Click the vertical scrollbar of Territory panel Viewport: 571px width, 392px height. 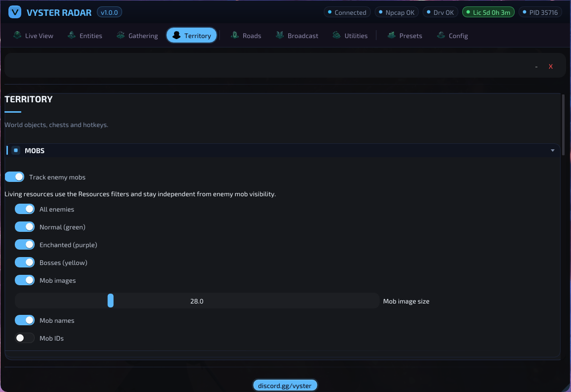click(x=563, y=125)
